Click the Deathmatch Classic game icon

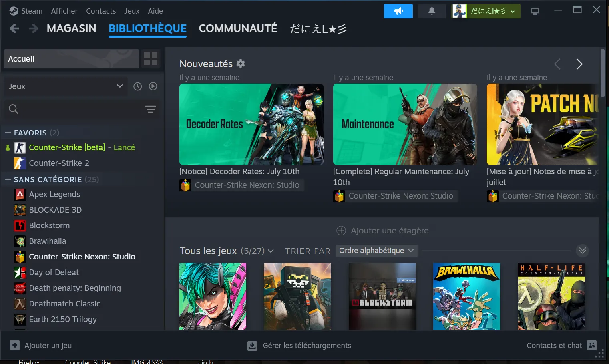point(20,304)
